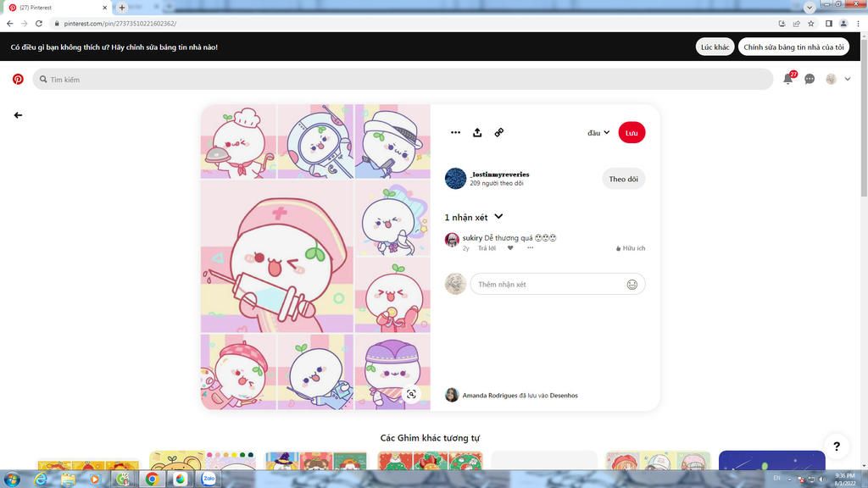Reload the page with refresh icon
Screen dimensions: 868x488
(x=39, y=23)
